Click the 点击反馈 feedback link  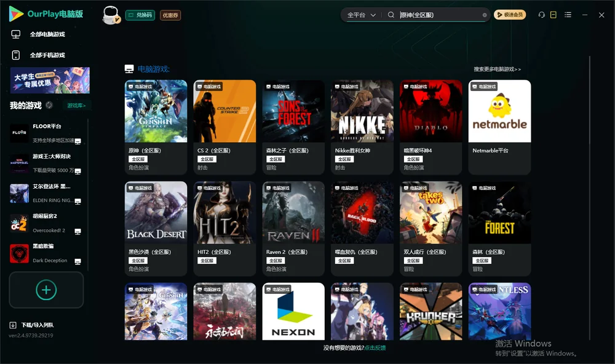[375, 347]
